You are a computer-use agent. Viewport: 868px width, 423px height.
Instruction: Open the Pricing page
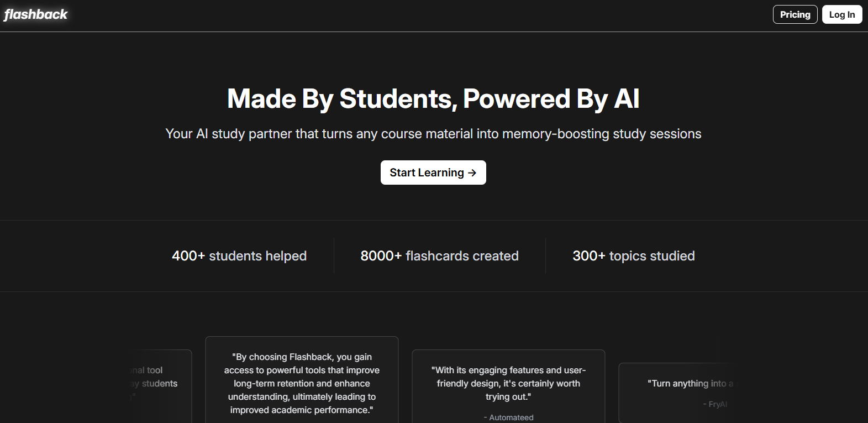pyautogui.click(x=795, y=14)
